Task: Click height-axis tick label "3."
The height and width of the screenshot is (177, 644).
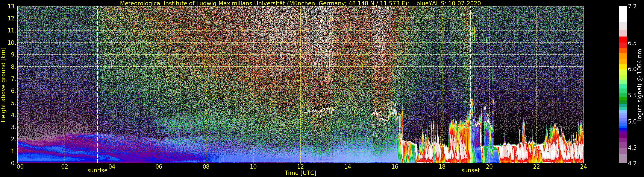Action: click(14, 127)
